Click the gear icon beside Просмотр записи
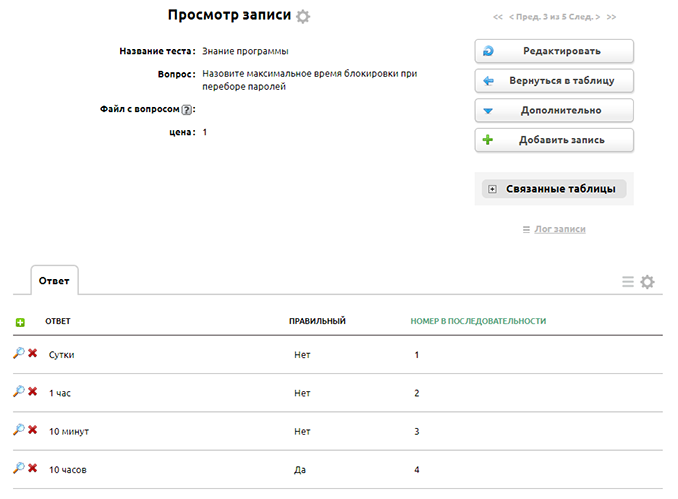The width and height of the screenshot is (678, 499). [303, 17]
